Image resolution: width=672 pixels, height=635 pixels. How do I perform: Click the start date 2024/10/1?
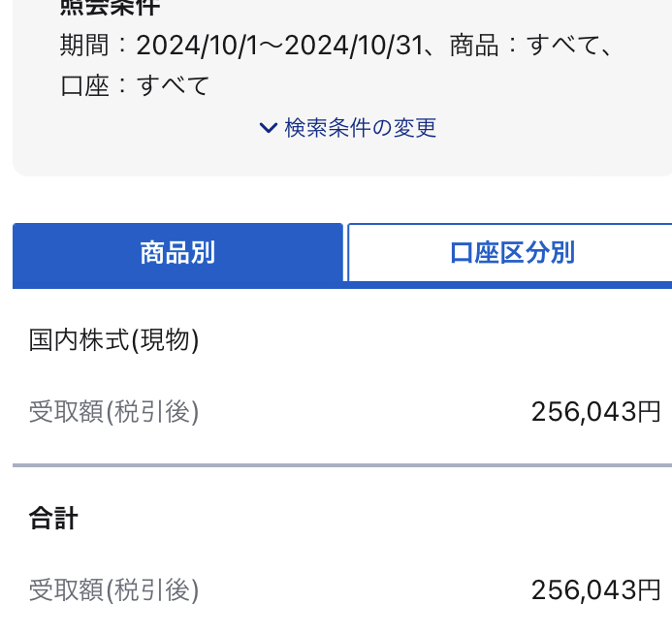point(197,45)
